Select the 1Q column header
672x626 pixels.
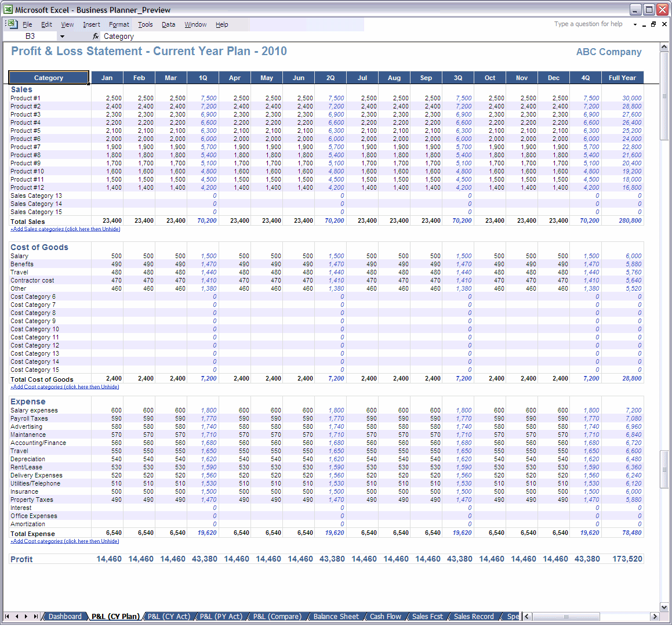203,78
